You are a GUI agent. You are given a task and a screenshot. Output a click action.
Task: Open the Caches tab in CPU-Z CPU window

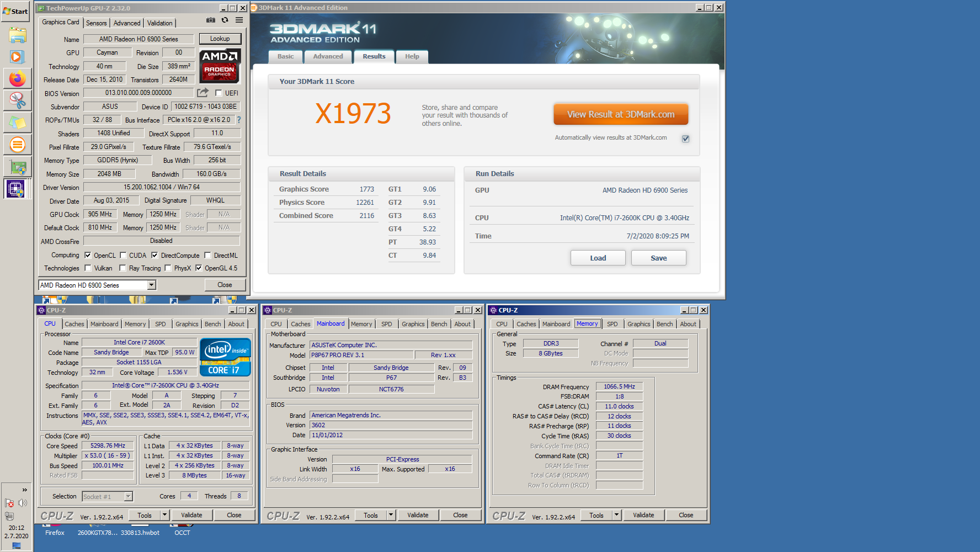pyautogui.click(x=74, y=324)
